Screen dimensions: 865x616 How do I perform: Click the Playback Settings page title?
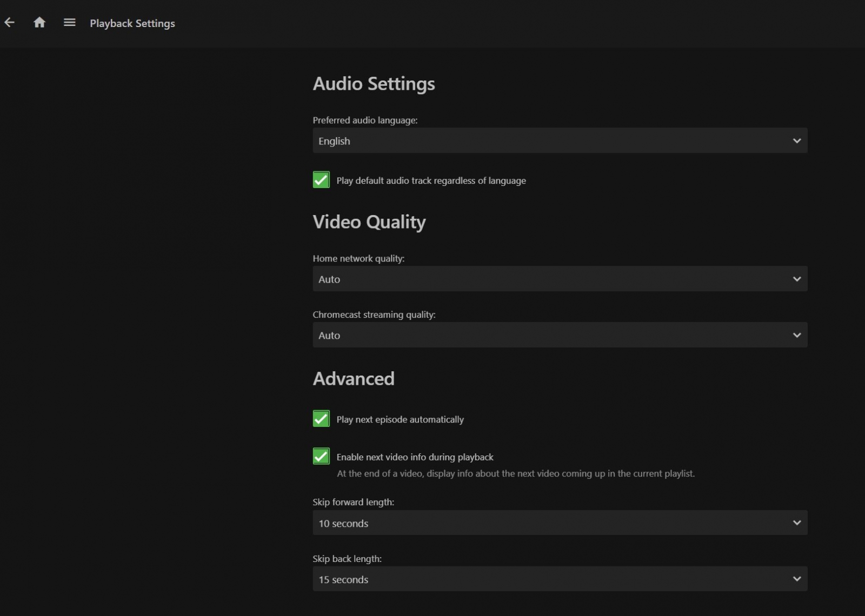coord(132,23)
